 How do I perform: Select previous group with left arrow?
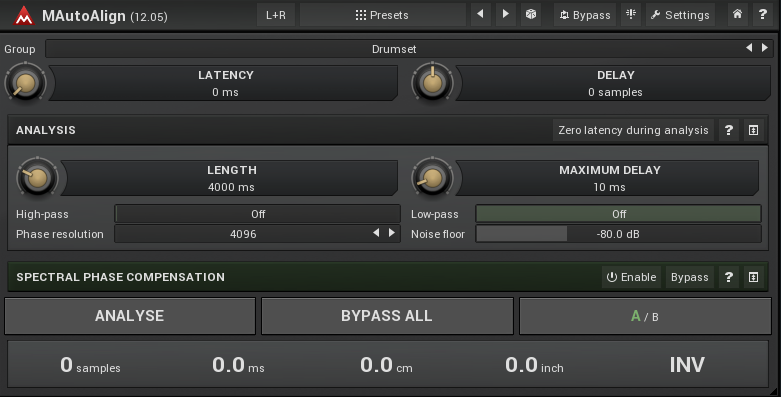(749, 48)
